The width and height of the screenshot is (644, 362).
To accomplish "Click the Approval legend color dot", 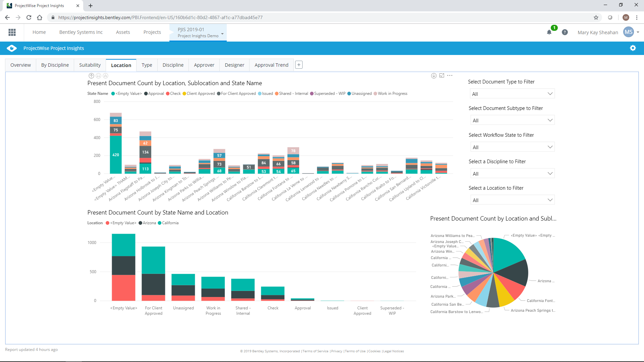I will pos(146,94).
